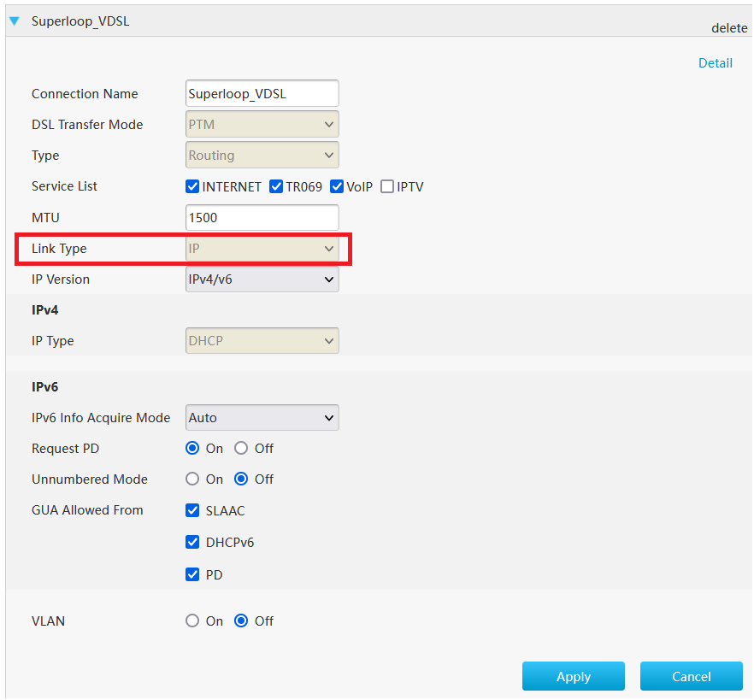Apply the connection settings

[x=573, y=675]
